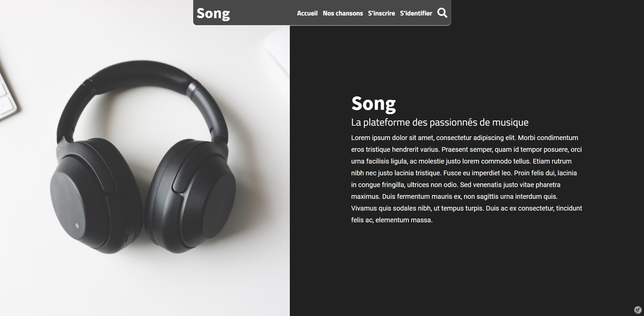Click the Lorem ipsum paragraph first line

pos(465,138)
